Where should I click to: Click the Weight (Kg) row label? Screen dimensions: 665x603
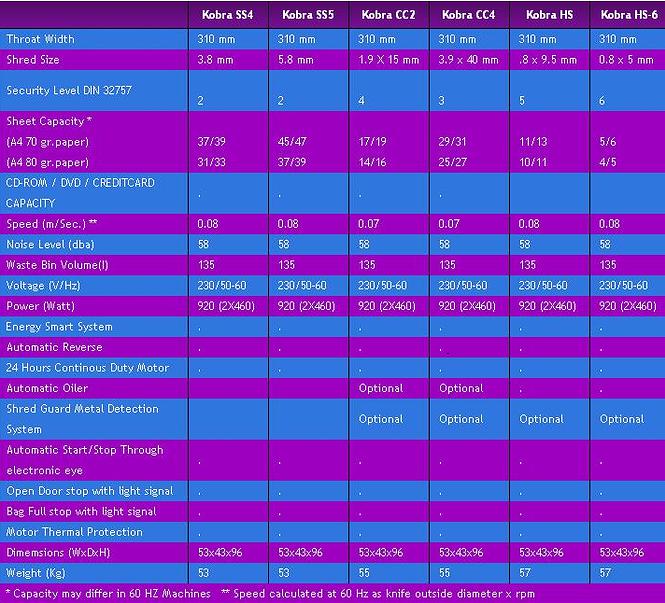tap(37, 573)
